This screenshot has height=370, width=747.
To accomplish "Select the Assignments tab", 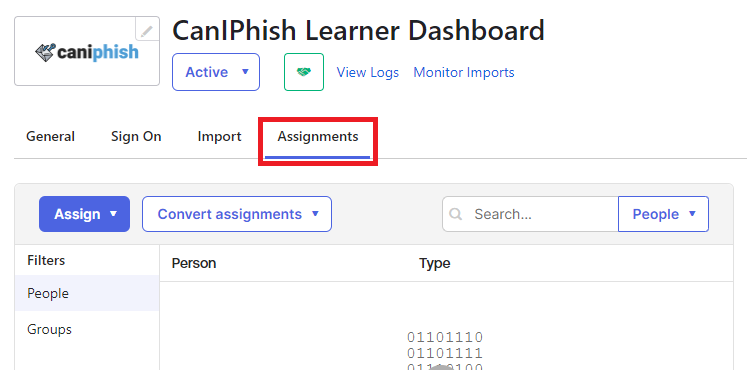I will pos(318,137).
